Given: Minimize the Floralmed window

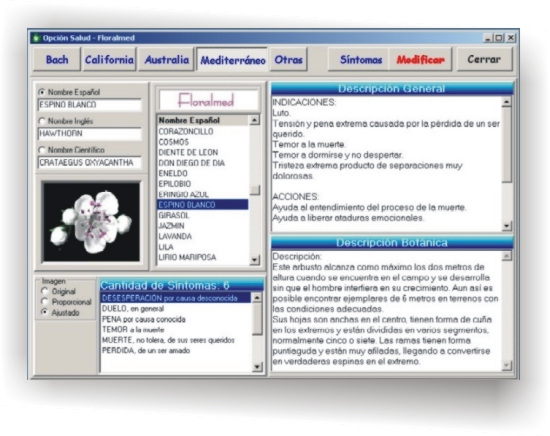Looking at the screenshot, I should [488, 38].
